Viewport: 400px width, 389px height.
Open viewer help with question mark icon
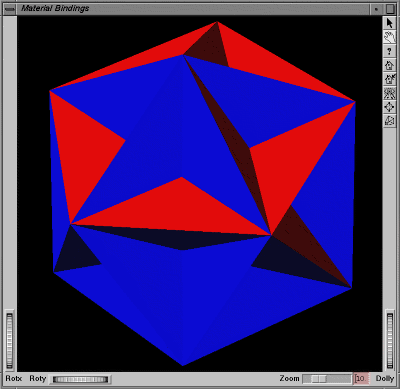[389, 51]
